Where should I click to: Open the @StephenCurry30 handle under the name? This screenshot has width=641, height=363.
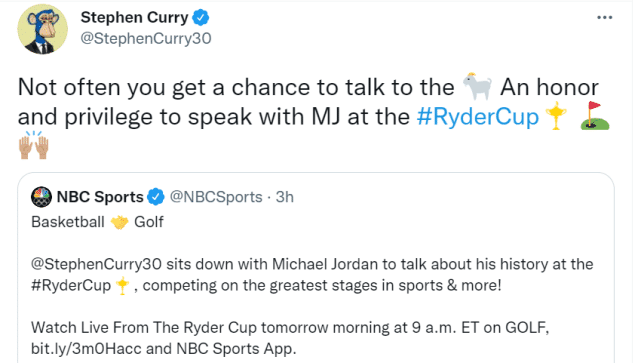tap(146, 38)
